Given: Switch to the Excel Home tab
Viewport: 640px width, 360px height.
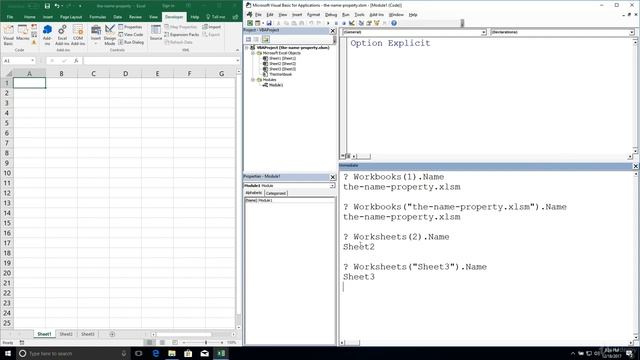Looking at the screenshot, I should 29,17.
